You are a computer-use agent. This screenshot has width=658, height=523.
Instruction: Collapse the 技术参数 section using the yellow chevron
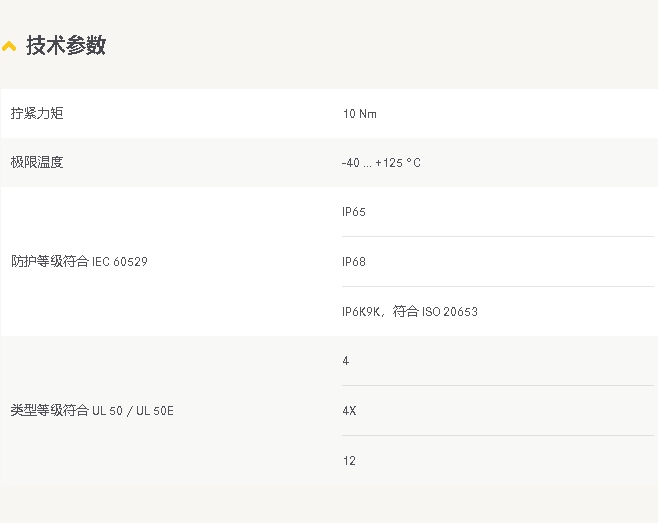pyautogui.click(x=9, y=46)
